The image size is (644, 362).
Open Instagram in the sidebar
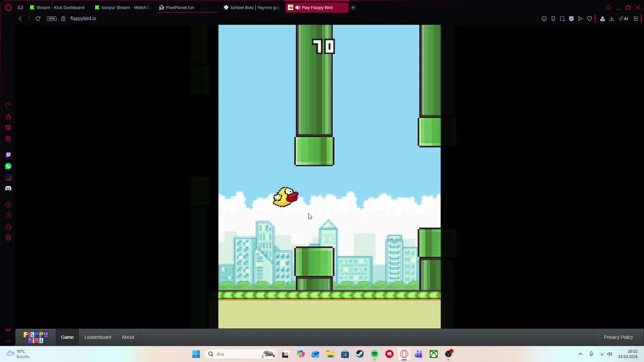pyautogui.click(x=8, y=177)
